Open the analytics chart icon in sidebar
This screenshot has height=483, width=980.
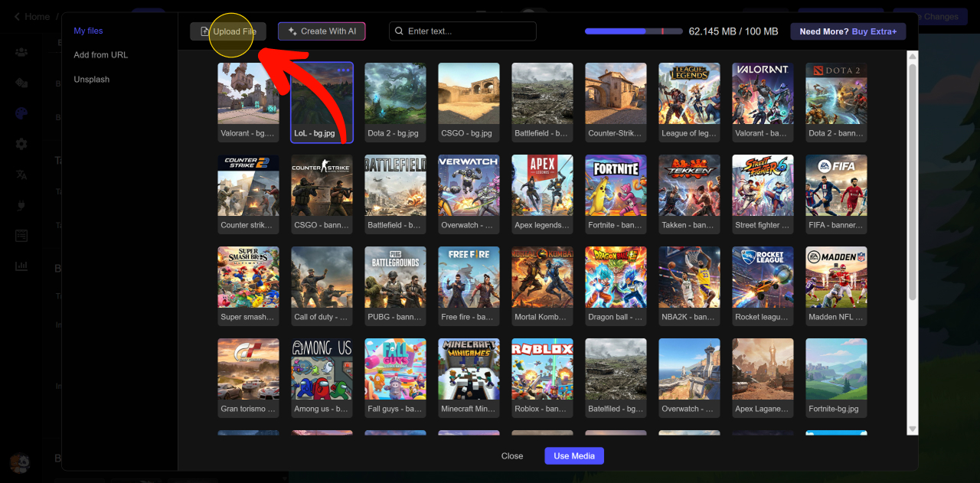click(x=21, y=266)
